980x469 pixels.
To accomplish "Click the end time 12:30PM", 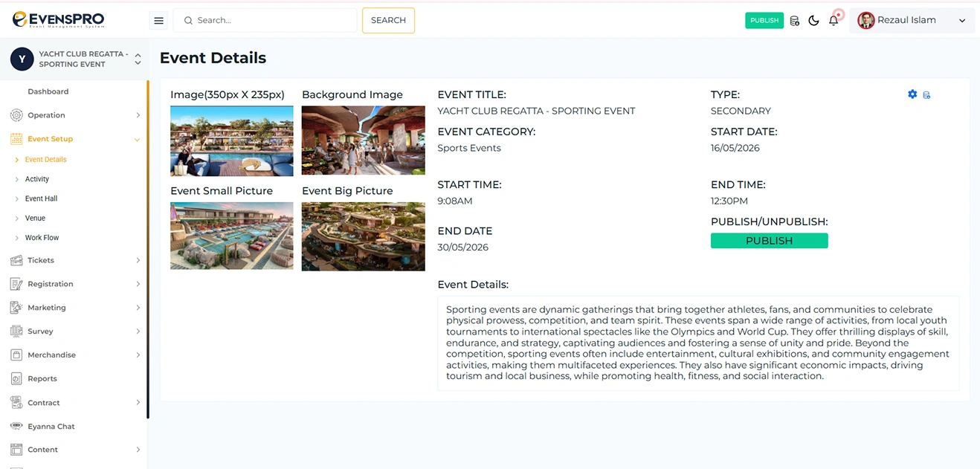I will [729, 201].
